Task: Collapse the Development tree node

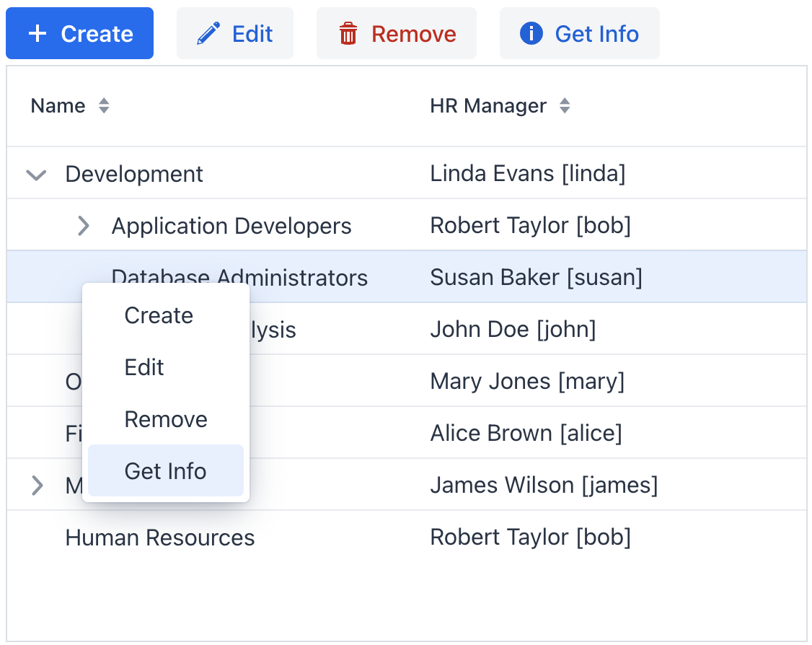Action: [36, 173]
